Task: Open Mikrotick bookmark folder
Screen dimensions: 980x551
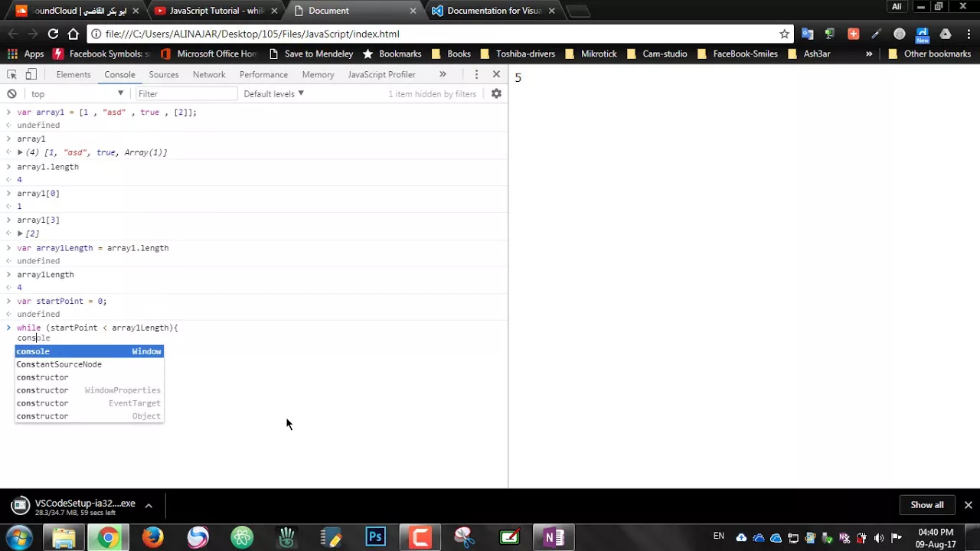Action: pyautogui.click(x=591, y=54)
